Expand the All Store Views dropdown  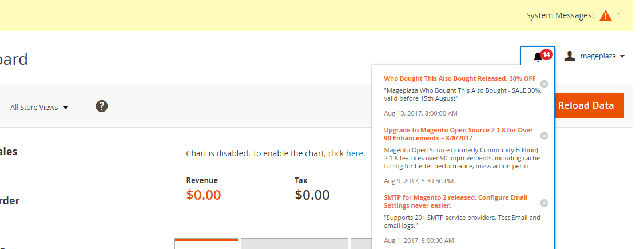point(39,107)
